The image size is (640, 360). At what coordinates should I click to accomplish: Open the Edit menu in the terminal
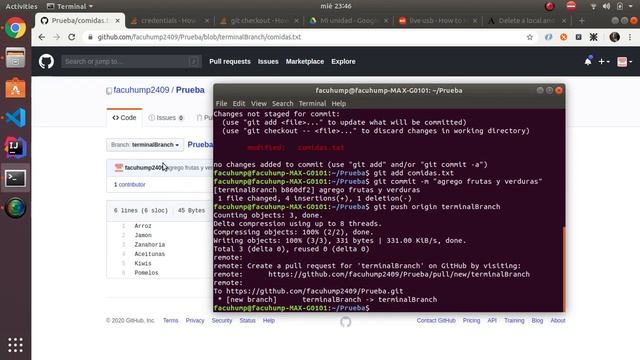pos(239,104)
